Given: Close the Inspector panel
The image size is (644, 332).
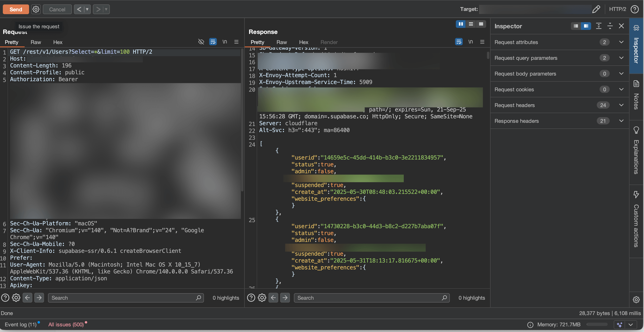Looking at the screenshot, I should coord(621,26).
